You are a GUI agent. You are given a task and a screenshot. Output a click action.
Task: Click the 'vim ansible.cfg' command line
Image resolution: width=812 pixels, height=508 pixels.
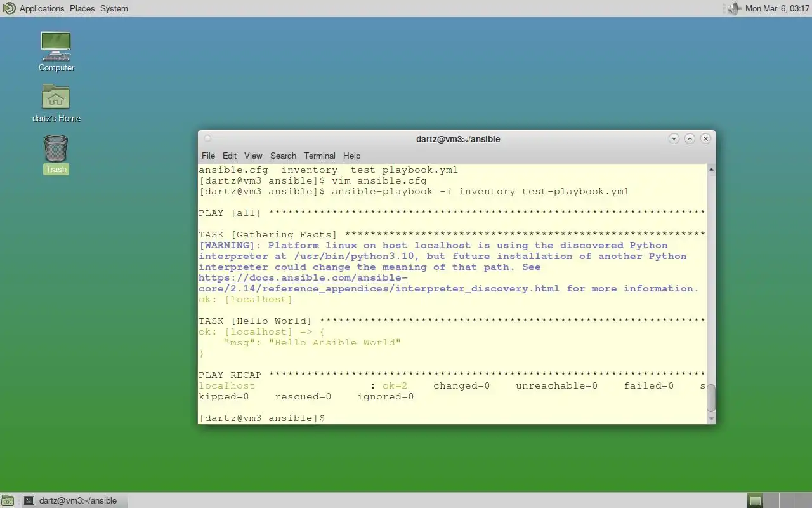pos(379,180)
